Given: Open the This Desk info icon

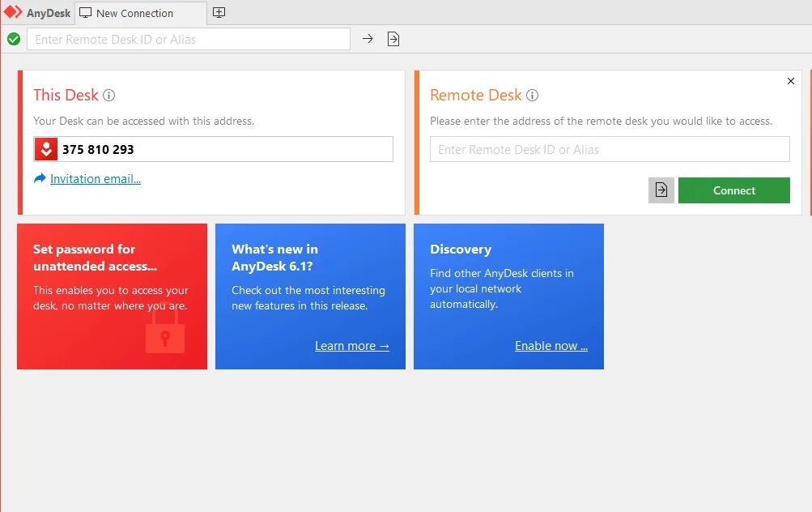Looking at the screenshot, I should (x=108, y=96).
